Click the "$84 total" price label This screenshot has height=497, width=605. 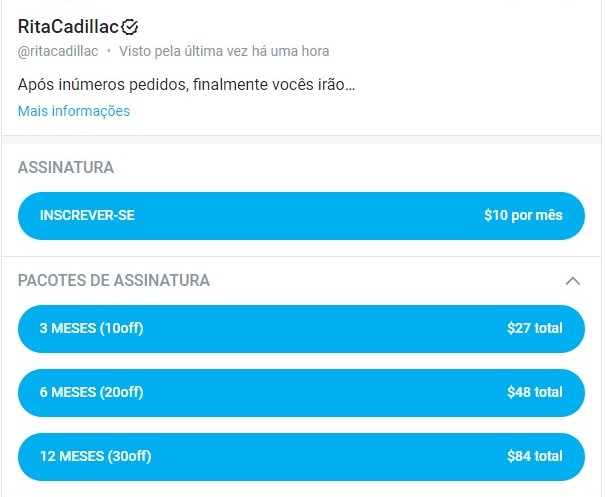pos(534,456)
